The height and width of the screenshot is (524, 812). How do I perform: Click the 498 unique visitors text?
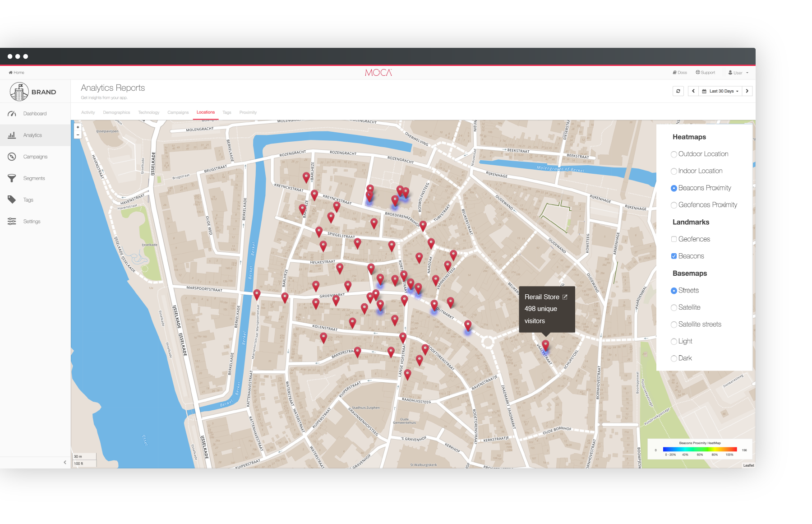tap(541, 315)
